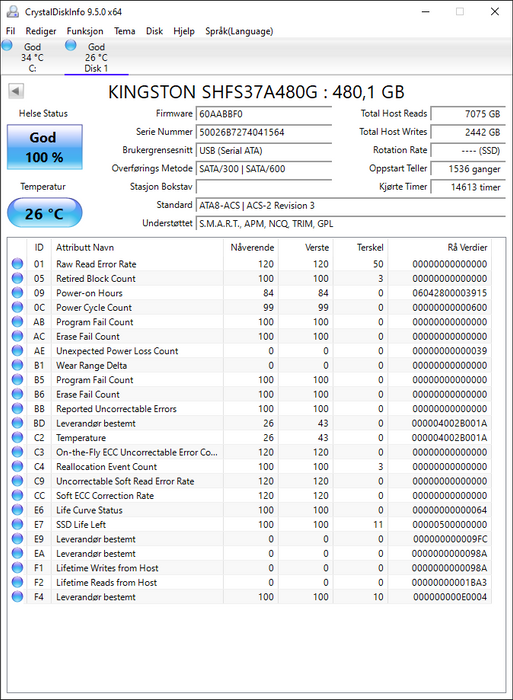The width and height of the screenshot is (513, 700).
Task: Click status icon for row B6 Erase Fail Count
Action: coord(17,394)
